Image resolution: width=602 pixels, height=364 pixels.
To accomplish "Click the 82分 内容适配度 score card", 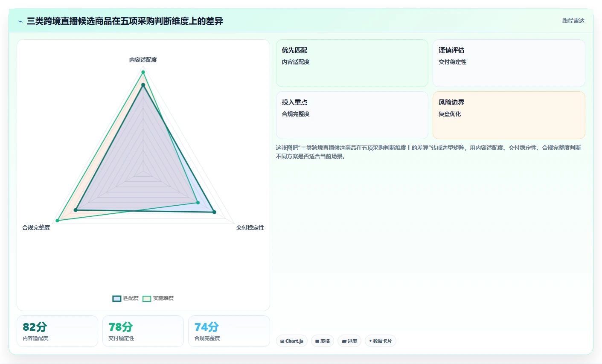I will tap(57, 331).
